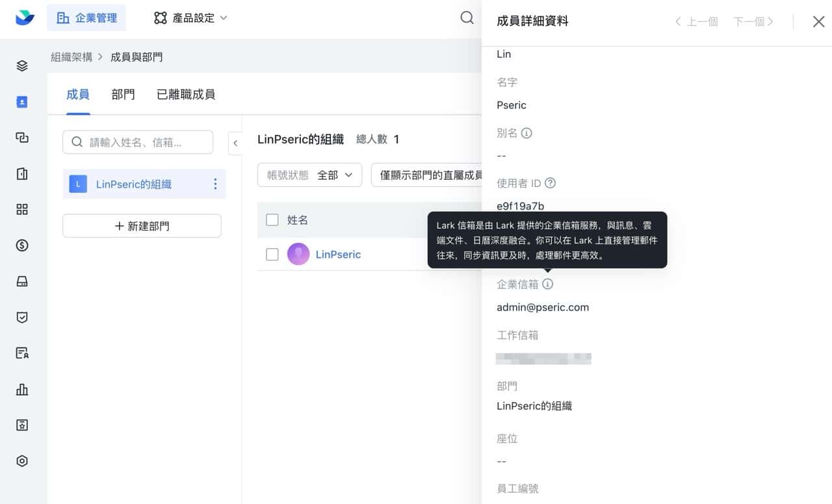Open the contacts icon in left sidebar

22,102
